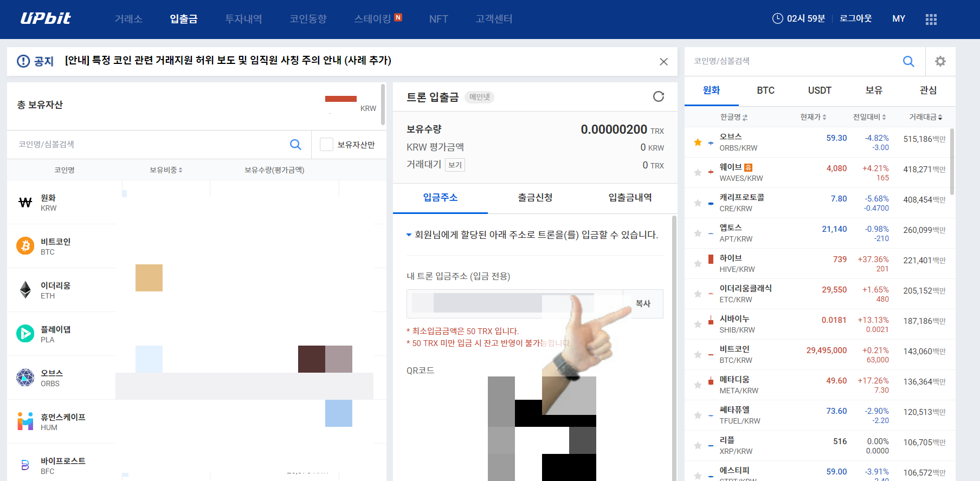Open market list settings gear
Viewport: 980px width, 481px height.
(940, 61)
